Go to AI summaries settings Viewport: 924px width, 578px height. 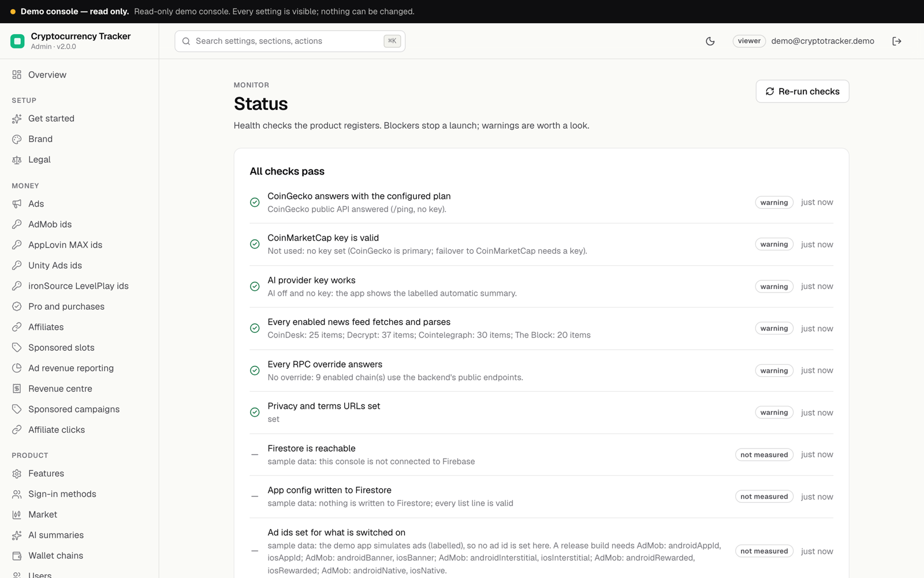(79, 535)
